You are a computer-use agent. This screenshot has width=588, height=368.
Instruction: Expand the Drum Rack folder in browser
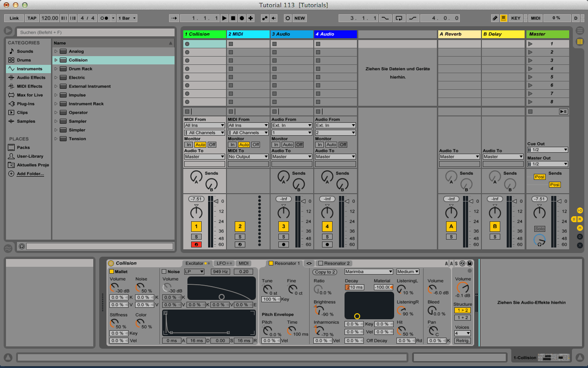pos(56,69)
